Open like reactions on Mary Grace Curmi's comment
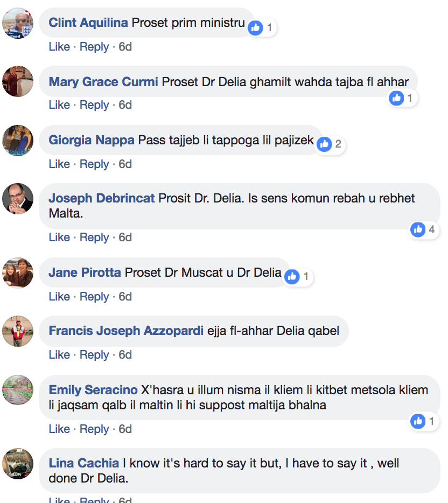Image resolution: width=448 pixels, height=503 pixels. (397, 98)
